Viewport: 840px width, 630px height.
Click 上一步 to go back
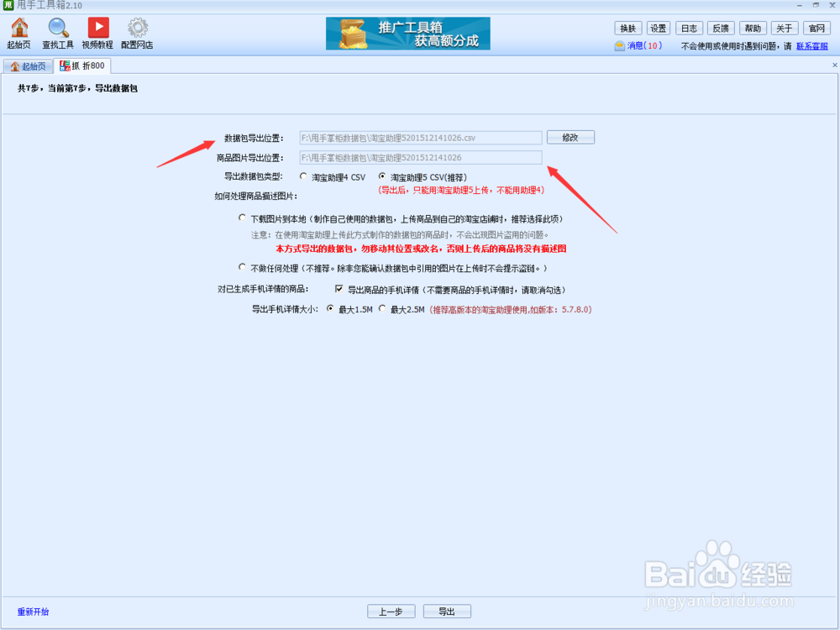click(391, 611)
